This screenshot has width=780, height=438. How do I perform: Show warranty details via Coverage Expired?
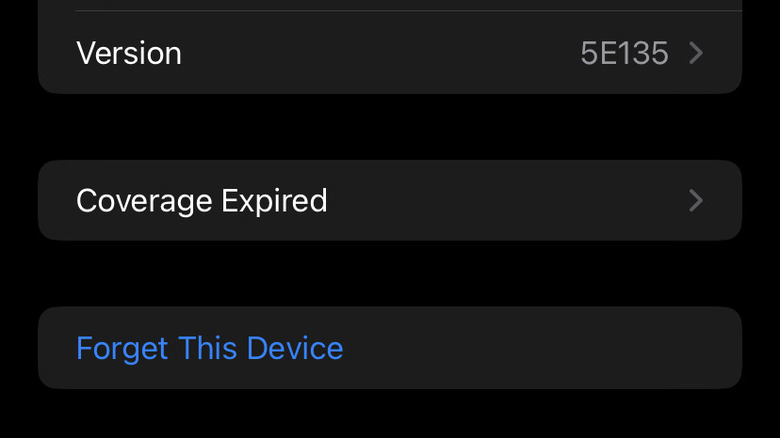click(390, 201)
